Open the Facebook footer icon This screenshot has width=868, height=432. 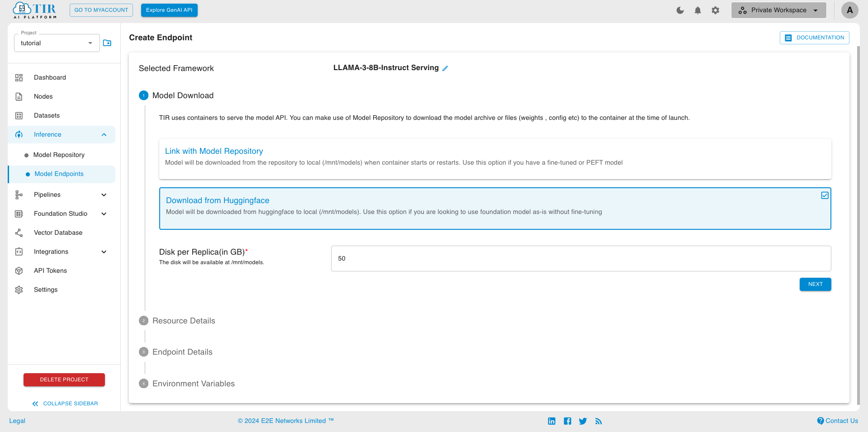[x=568, y=421]
